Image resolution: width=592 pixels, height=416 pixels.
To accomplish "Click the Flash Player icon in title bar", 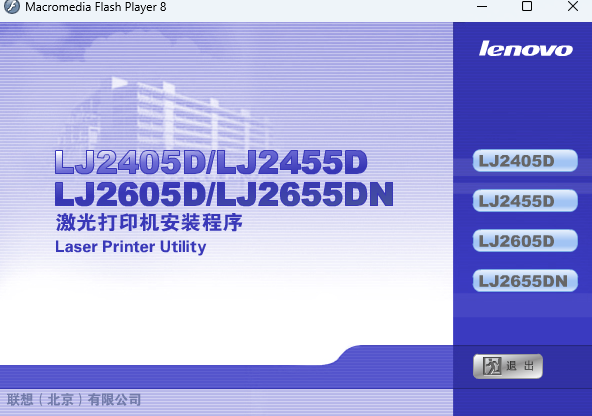I will point(12,7).
